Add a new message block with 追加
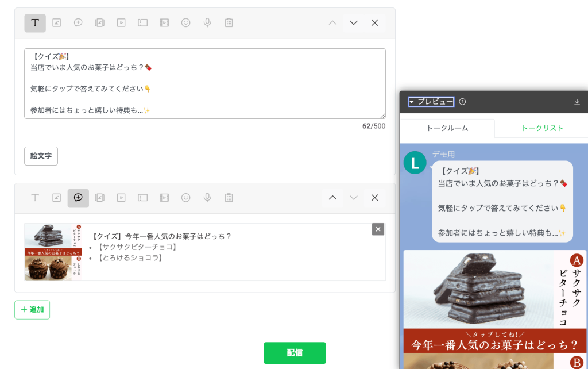 [x=32, y=309]
